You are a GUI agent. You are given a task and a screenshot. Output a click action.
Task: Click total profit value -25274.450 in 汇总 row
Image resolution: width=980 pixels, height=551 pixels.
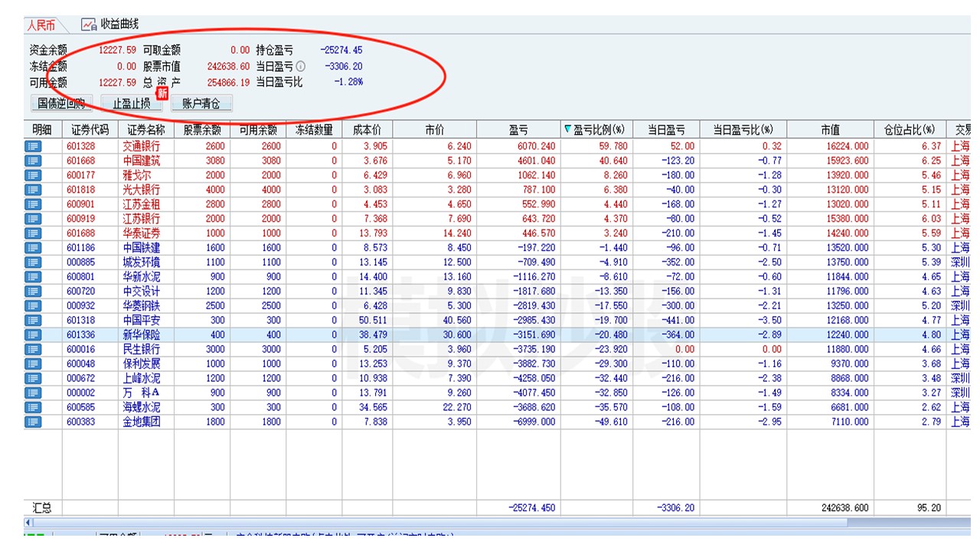pyautogui.click(x=531, y=507)
